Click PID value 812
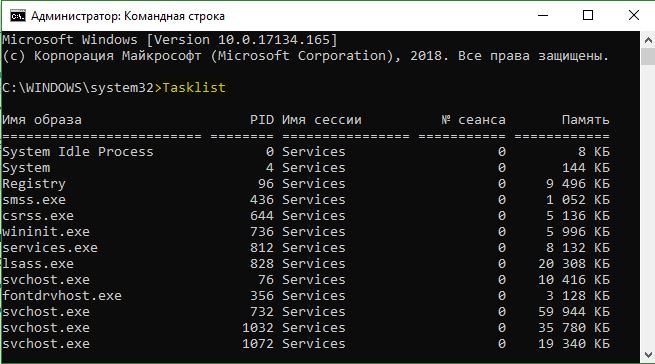The width and height of the screenshot is (655, 364). click(262, 247)
